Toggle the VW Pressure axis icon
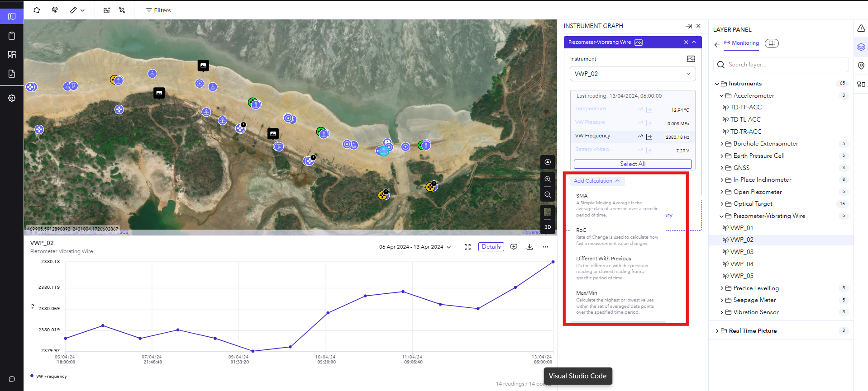Viewport: 868px width, 391px height. pos(649,123)
